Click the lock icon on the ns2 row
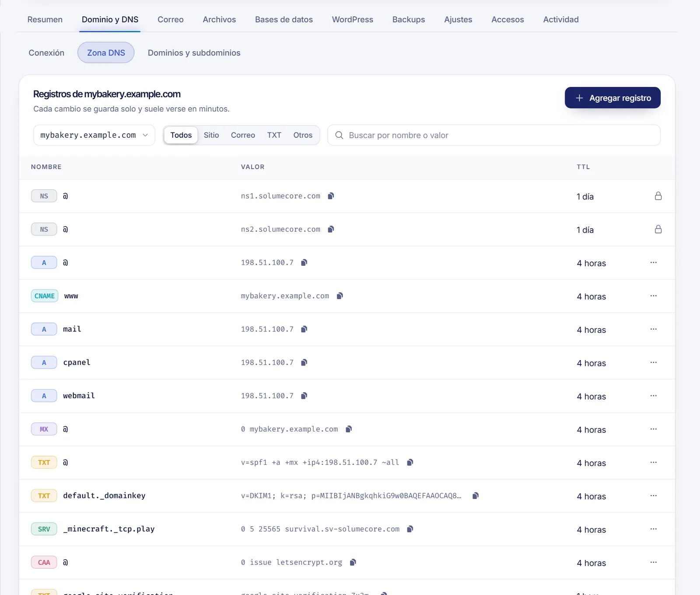 coord(658,229)
